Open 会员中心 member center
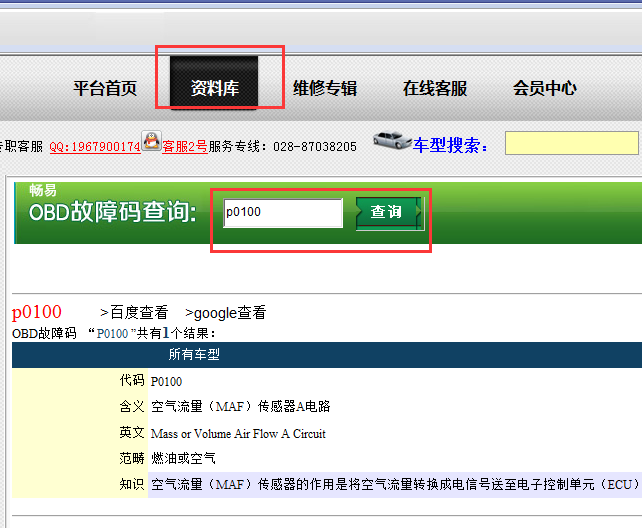642x528 pixels. 545,88
